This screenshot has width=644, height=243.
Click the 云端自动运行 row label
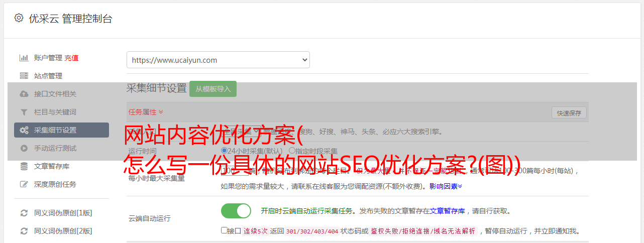(149, 218)
